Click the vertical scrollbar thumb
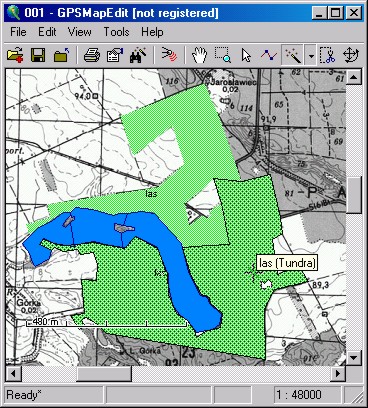The height and width of the screenshot is (408, 368). pos(354,195)
